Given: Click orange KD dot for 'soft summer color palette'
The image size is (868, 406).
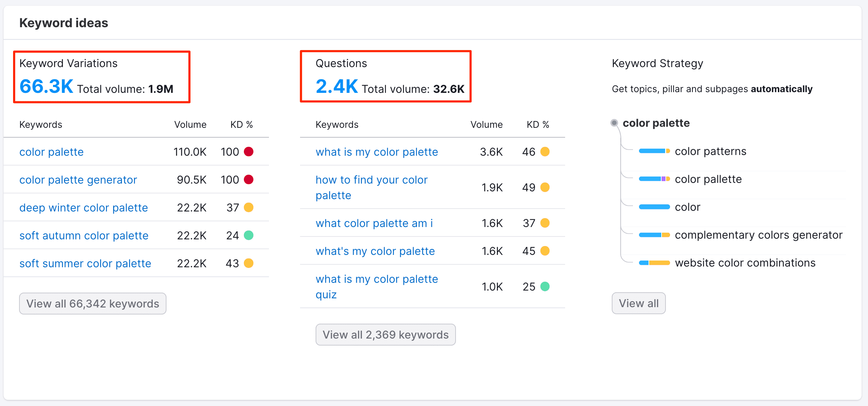Looking at the screenshot, I should (x=249, y=263).
